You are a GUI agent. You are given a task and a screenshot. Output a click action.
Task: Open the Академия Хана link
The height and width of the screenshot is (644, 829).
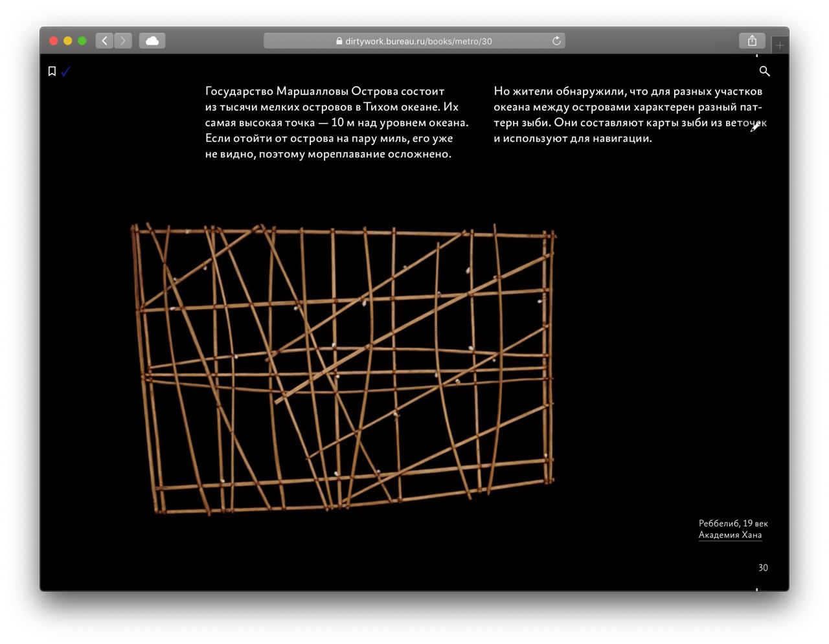pyautogui.click(x=730, y=535)
